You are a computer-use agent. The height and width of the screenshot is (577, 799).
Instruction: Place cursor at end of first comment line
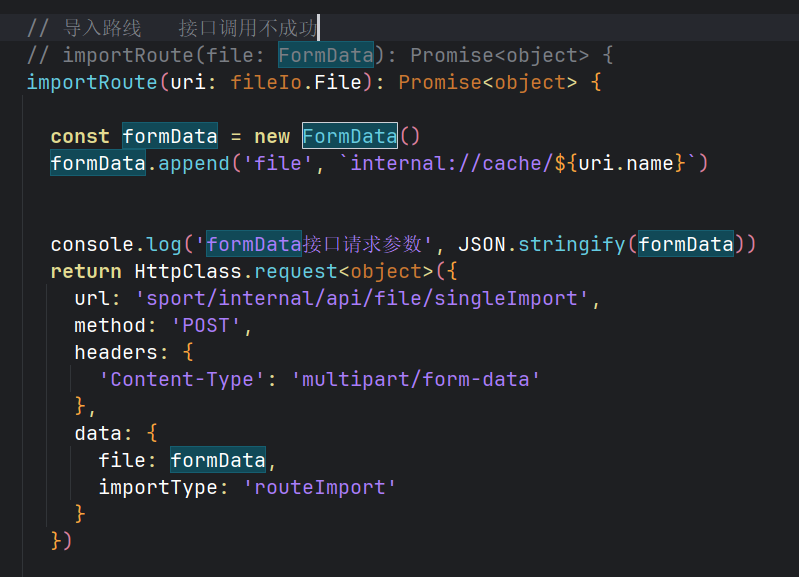318,27
